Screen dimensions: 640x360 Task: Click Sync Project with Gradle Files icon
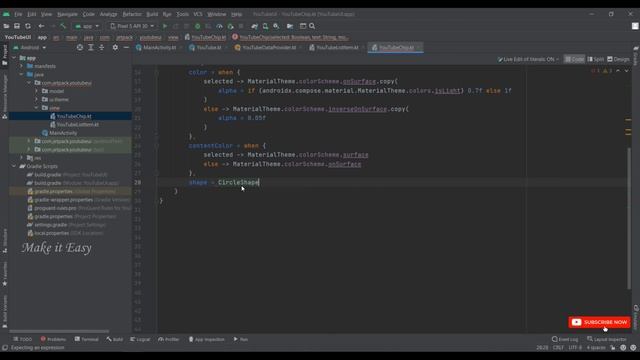pos(255,26)
